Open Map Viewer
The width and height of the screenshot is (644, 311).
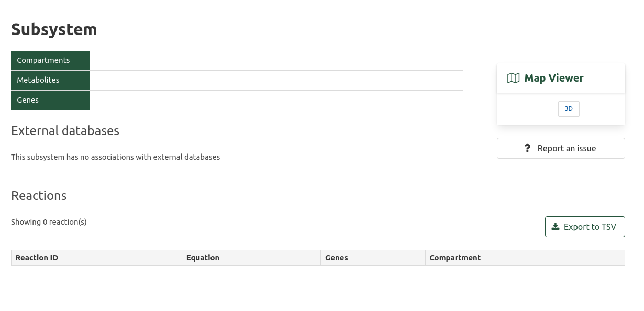554,77
